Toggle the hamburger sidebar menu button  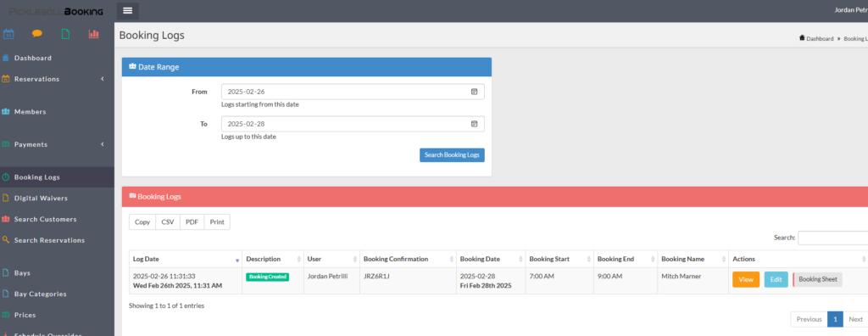127,10
